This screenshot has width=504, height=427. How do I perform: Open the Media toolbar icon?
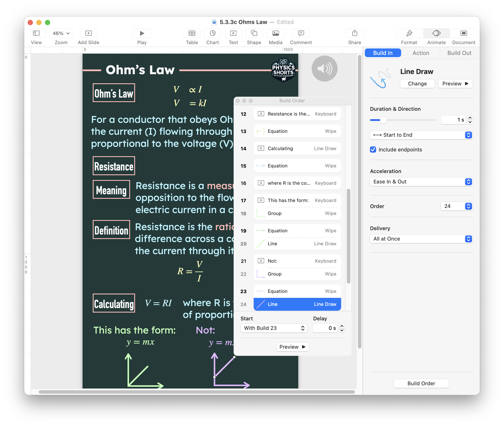click(276, 33)
